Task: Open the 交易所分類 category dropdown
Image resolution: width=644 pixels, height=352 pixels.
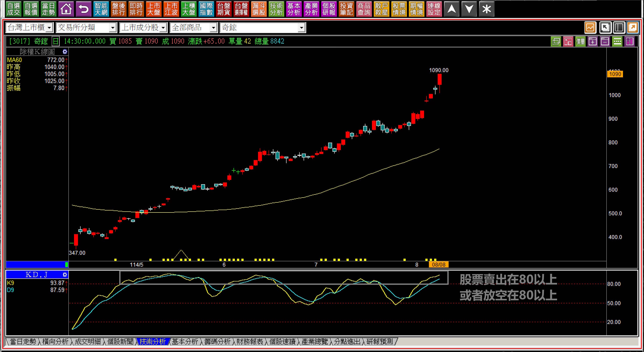Action: pyautogui.click(x=113, y=28)
